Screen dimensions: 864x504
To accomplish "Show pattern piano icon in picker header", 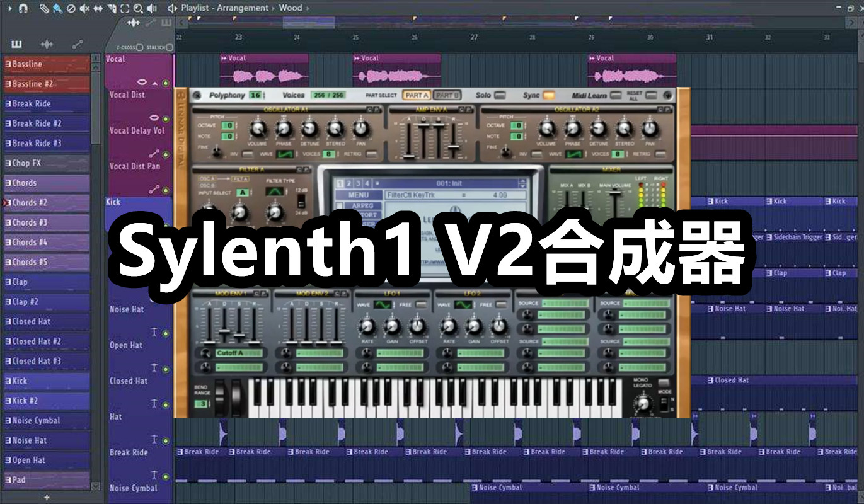I will tap(16, 44).
